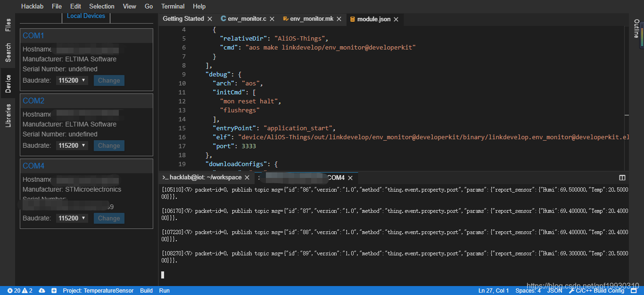This screenshot has height=295, width=644.
Task: Open the Selection menu
Action: pos(102,6)
